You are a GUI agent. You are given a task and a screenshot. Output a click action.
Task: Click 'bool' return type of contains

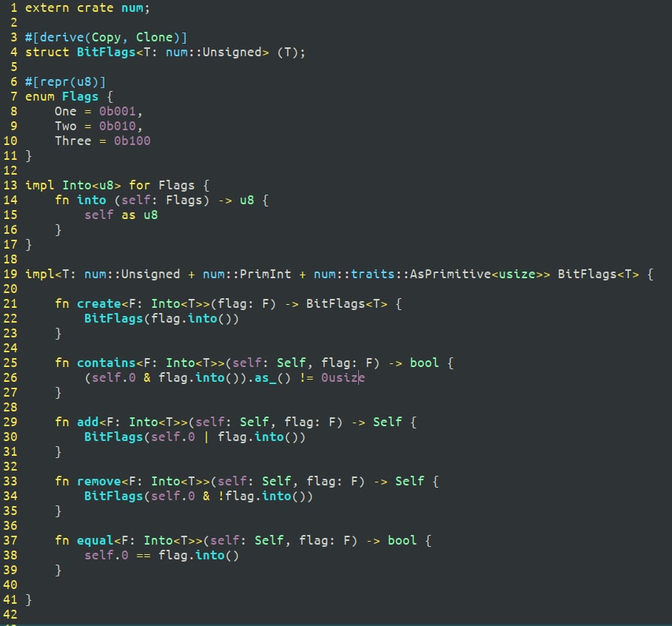424,363
